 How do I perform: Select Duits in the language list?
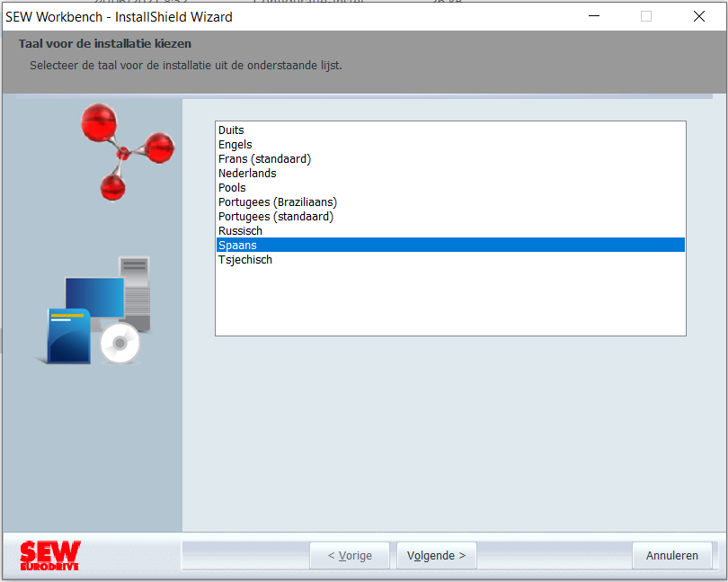tap(450, 130)
